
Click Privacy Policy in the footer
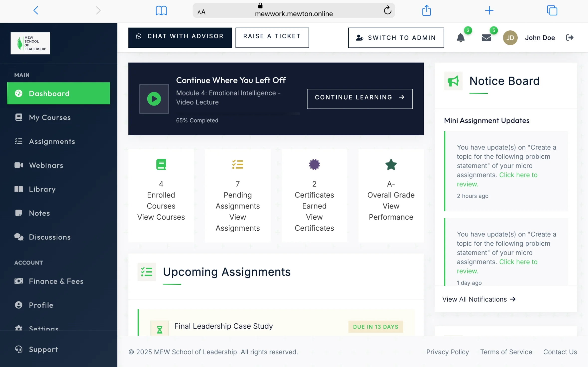coord(447,352)
